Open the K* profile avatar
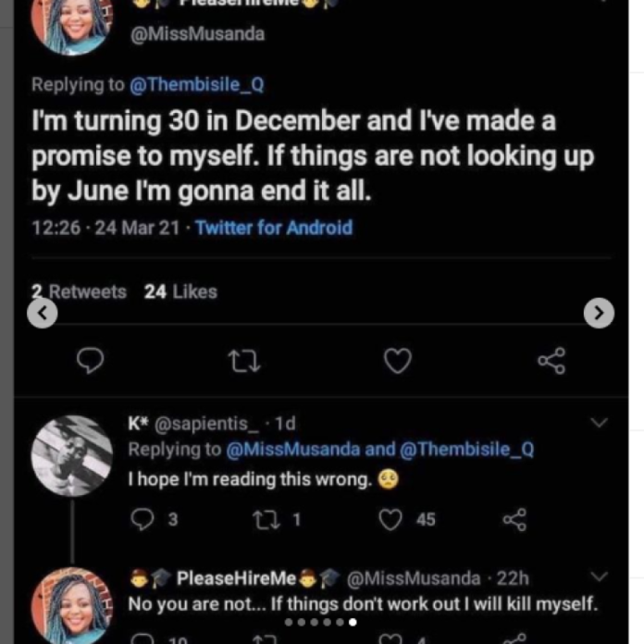This screenshot has height=644, width=644. 71,456
